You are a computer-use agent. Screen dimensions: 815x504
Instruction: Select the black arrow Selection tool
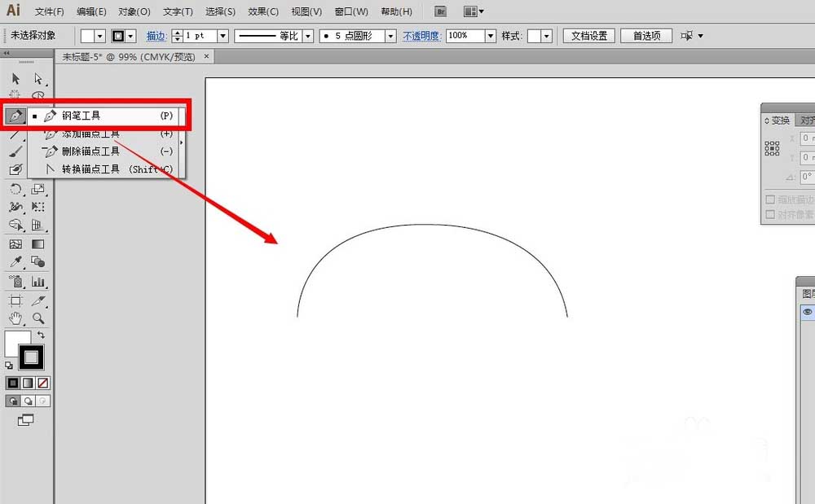click(x=15, y=79)
